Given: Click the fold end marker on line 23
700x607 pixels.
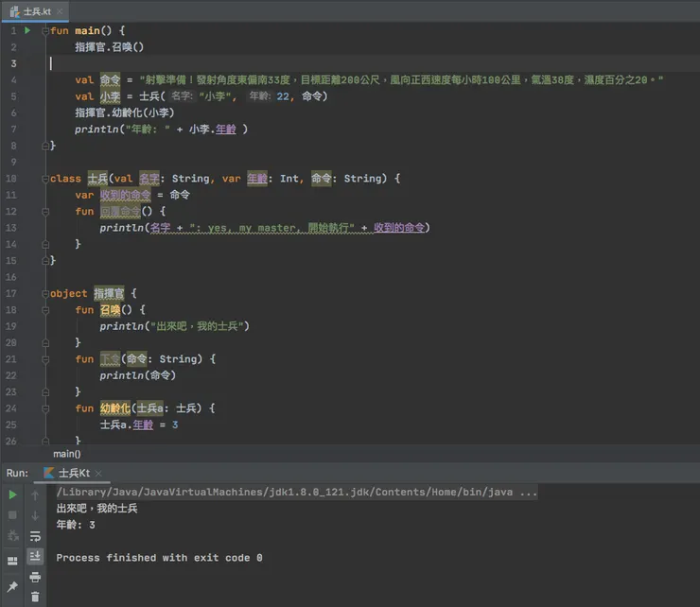Looking at the screenshot, I should click(x=45, y=392).
